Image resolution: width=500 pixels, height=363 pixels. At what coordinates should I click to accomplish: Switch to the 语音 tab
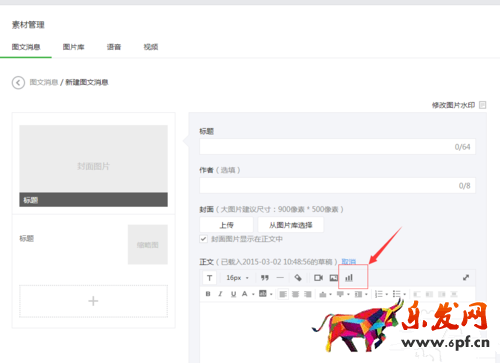click(114, 47)
